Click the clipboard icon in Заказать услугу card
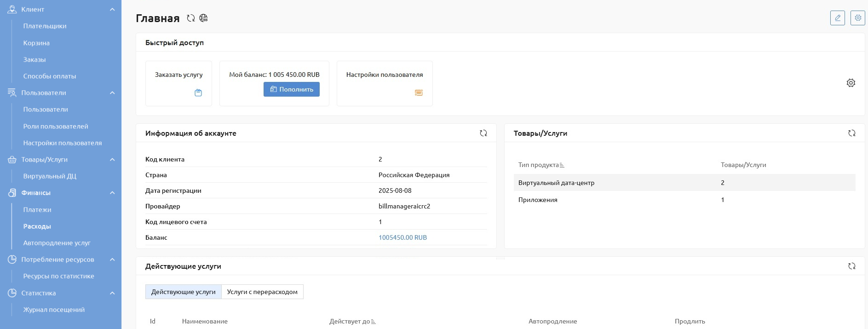 [198, 92]
